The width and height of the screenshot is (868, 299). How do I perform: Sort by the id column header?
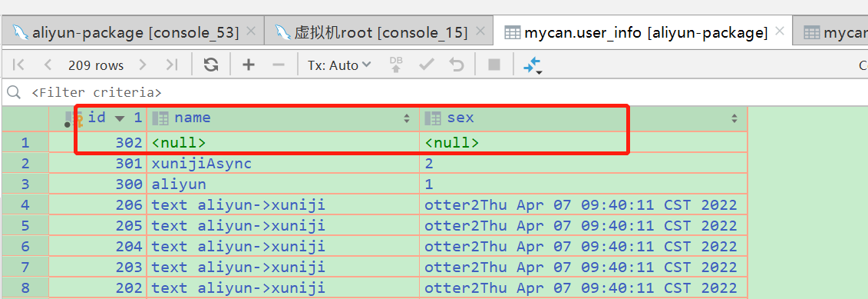[x=97, y=118]
